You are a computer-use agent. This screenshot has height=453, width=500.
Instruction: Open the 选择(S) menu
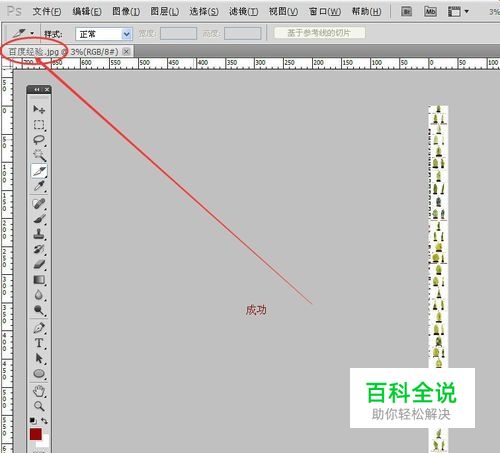tap(204, 12)
